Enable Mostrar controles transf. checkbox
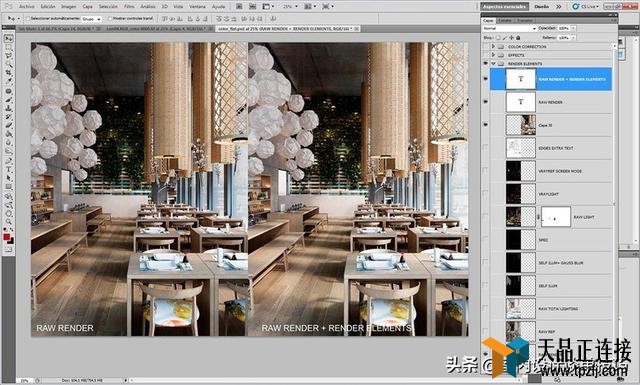640x385 pixels. (110, 18)
